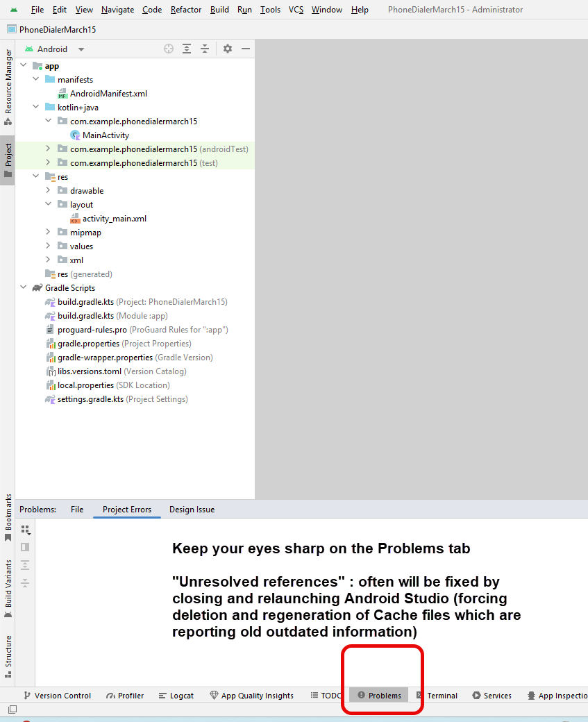Collapse the app module node

(24, 65)
